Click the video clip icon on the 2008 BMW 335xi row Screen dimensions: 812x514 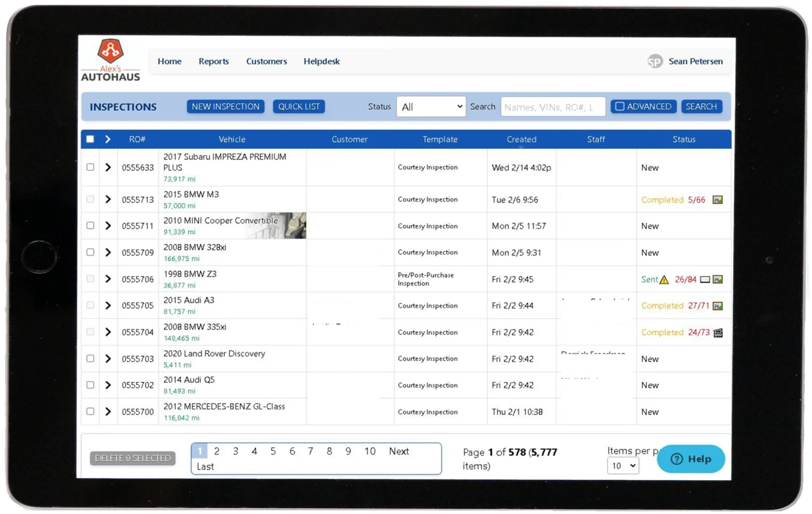[x=718, y=332]
